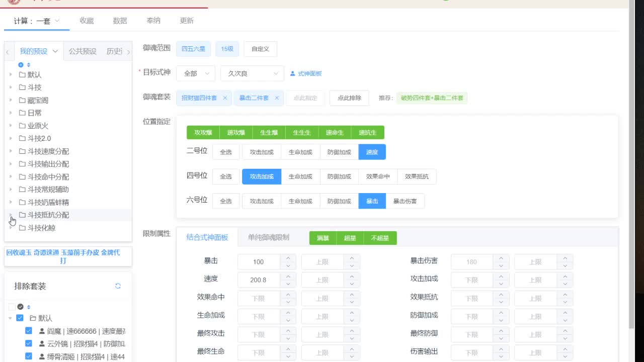Click the add preset plus icon
This screenshot has height=362, width=644.
pos(21,65)
